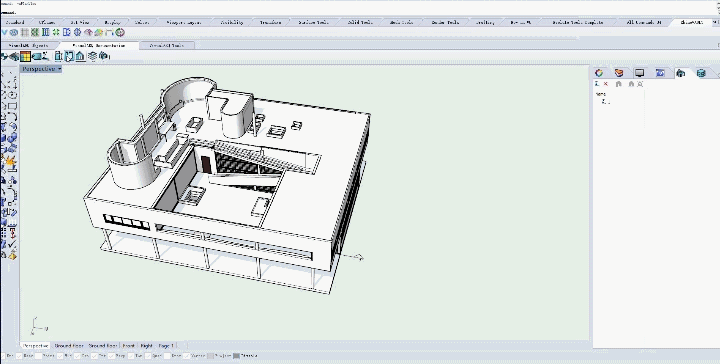Select the Perspective viewport tab at bottom

coord(35,346)
